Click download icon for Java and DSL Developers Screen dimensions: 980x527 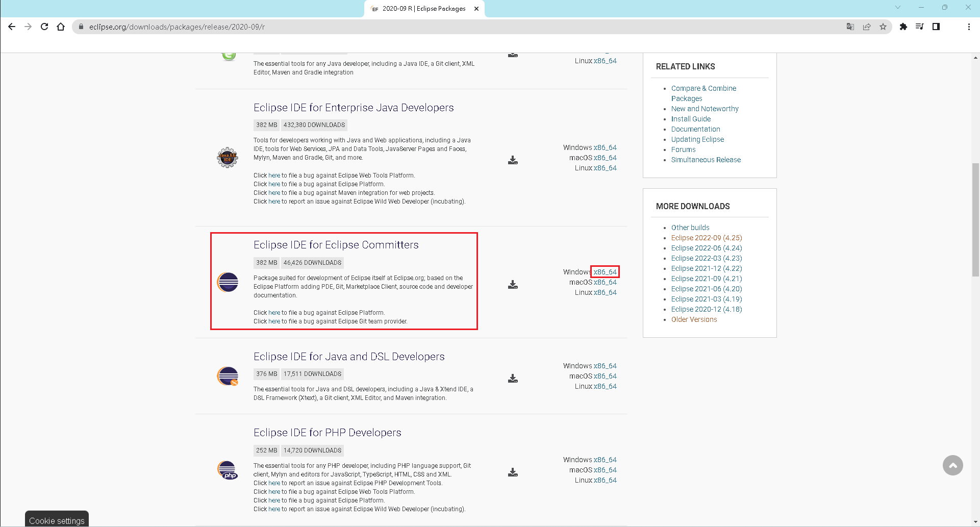click(513, 379)
